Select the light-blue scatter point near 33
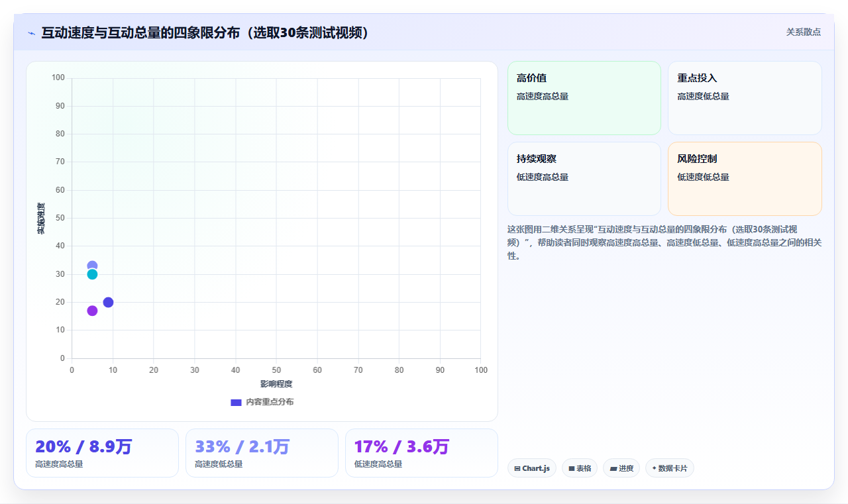848x504 pixels. 92,266
